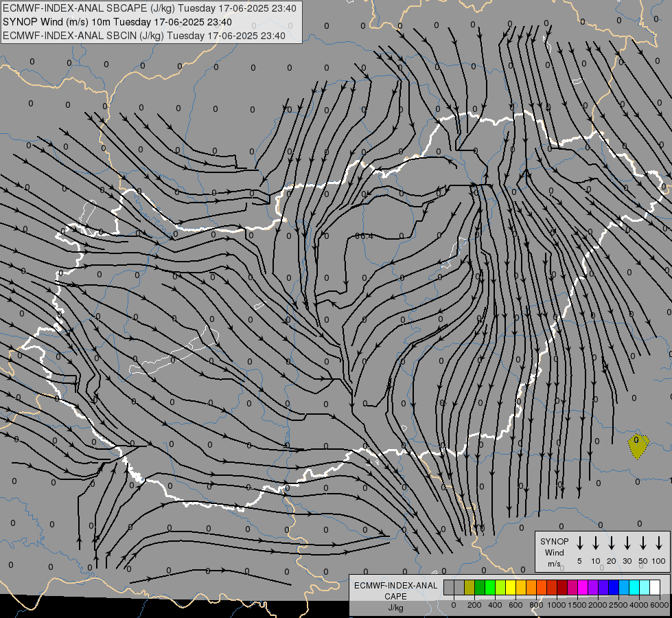Click the J/kg unit label in legend

click(x=395, y=608)
